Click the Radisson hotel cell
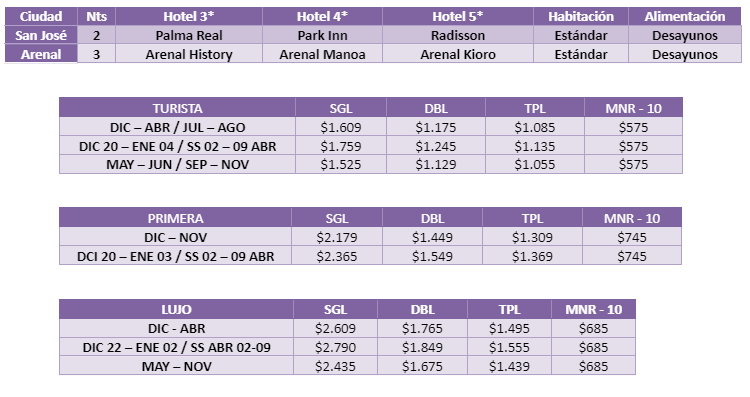Viewport: 750px width, 397px height. (458, 35)
